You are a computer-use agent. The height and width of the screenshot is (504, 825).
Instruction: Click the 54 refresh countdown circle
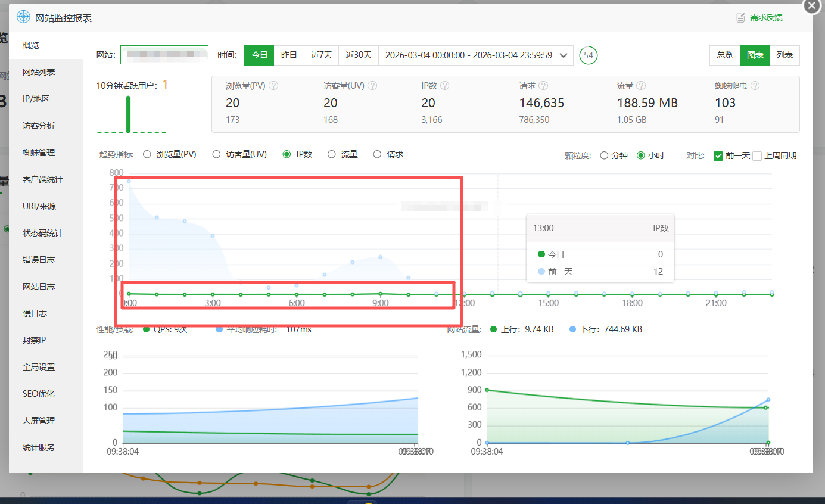(x=589, y=55)
